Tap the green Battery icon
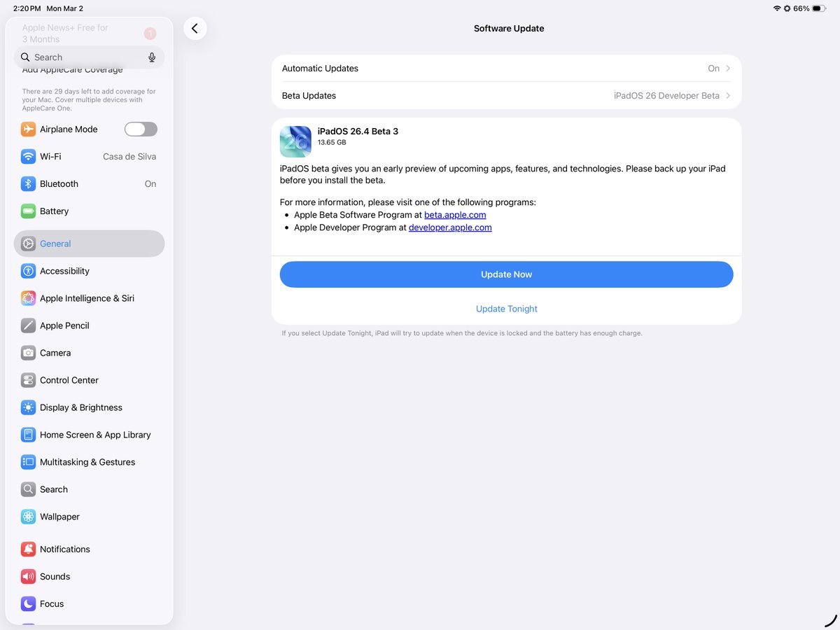The height and width of the screenshot is (630, 840). [x=28, y=211]
